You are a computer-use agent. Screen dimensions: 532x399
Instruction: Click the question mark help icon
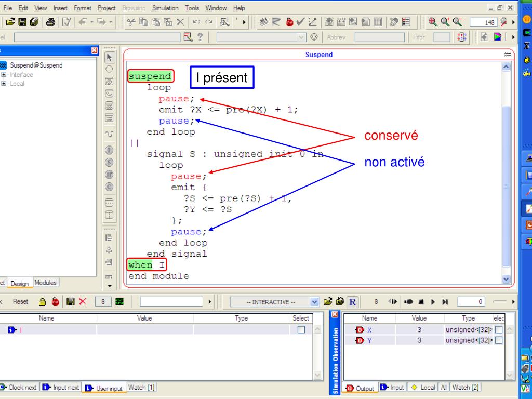click(200, 37)
